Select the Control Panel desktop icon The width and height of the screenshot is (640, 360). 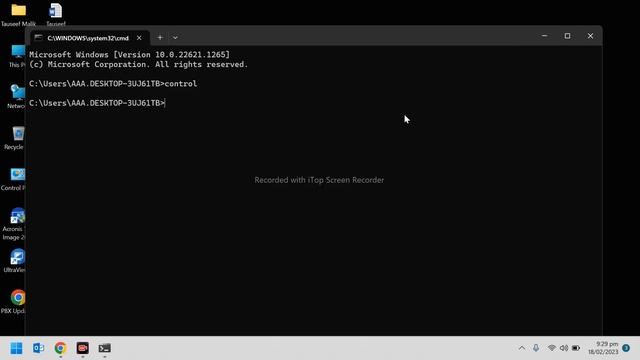(x=14, y=179)
